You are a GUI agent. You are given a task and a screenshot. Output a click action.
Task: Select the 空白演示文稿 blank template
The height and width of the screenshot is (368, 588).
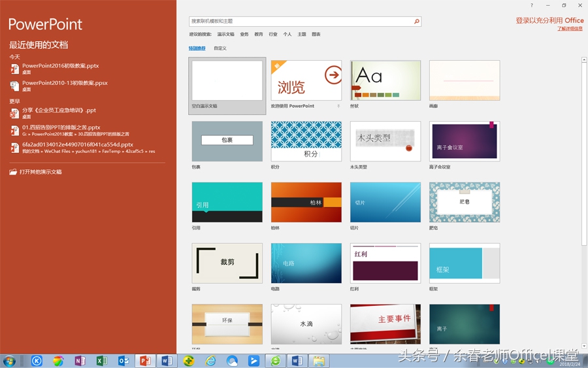pos(227,86)
